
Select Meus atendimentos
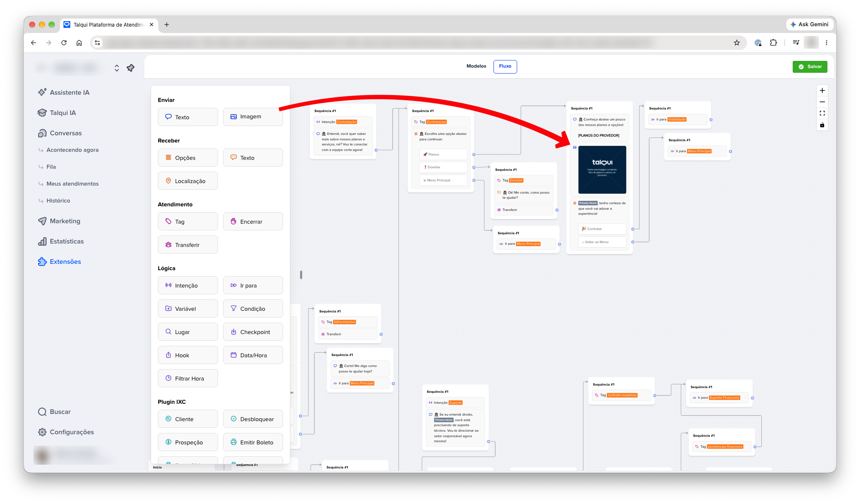[72, 184]
